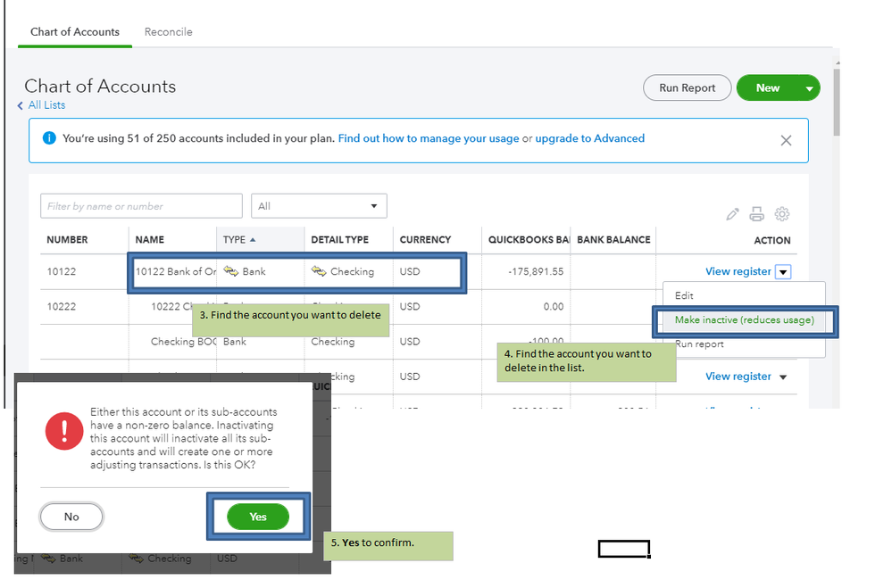
Task: Click the -175,891.55 balance cell
Action: click(536, 271)
